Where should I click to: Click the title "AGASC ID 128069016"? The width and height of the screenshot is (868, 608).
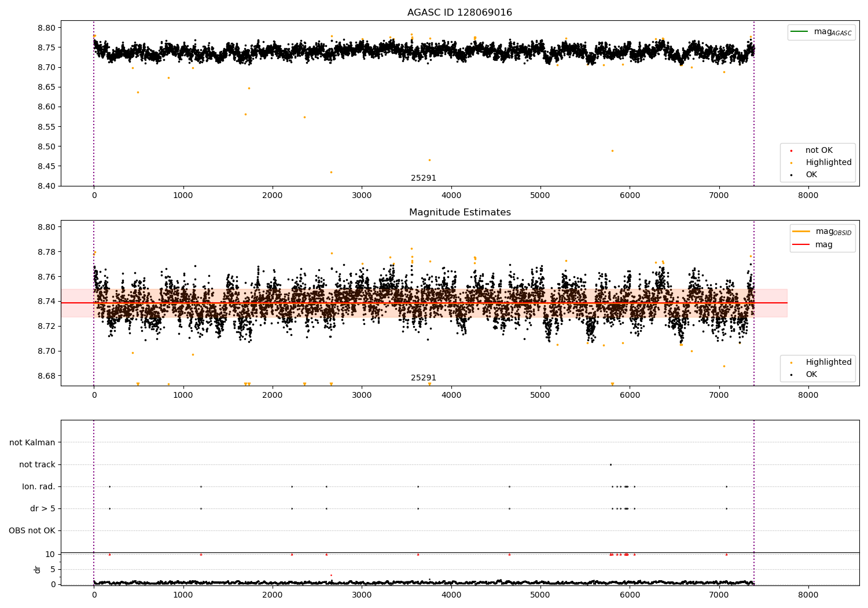pos(459,13)
